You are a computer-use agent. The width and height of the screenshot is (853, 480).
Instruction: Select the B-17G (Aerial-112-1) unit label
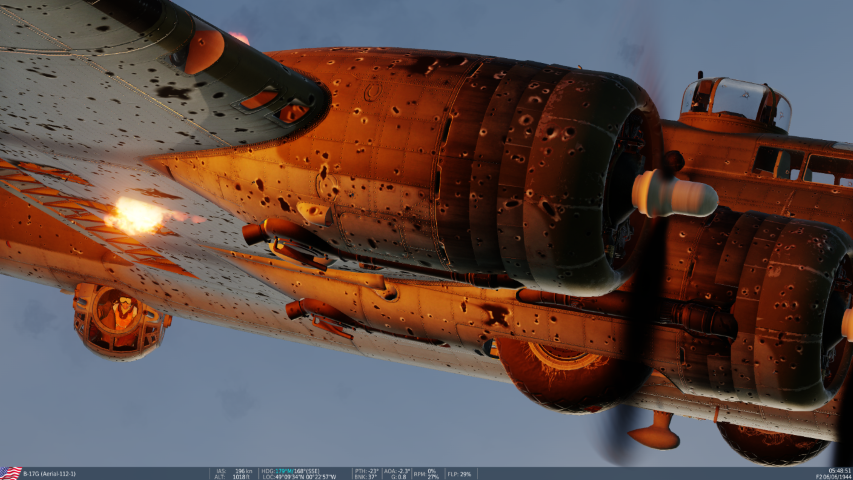coord(49,473)
